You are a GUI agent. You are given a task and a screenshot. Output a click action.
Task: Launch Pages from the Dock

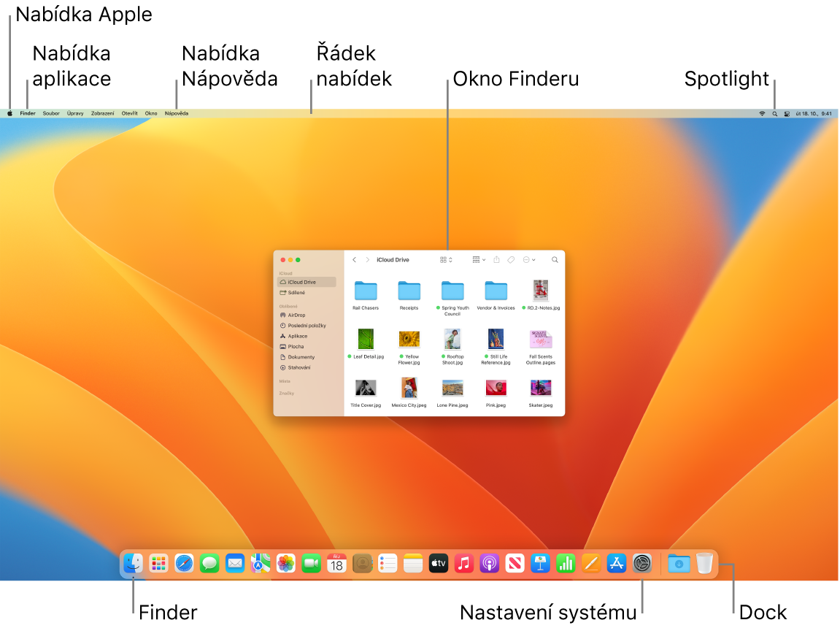591,563
